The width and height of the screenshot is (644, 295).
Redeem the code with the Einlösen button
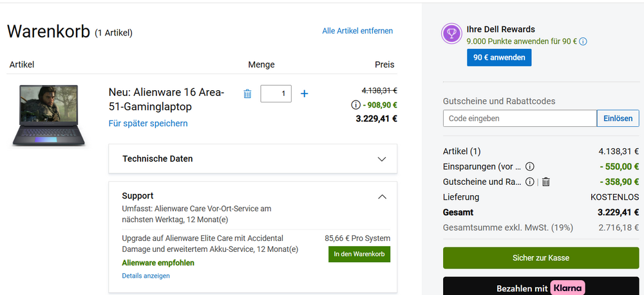(x=618, y=119)
